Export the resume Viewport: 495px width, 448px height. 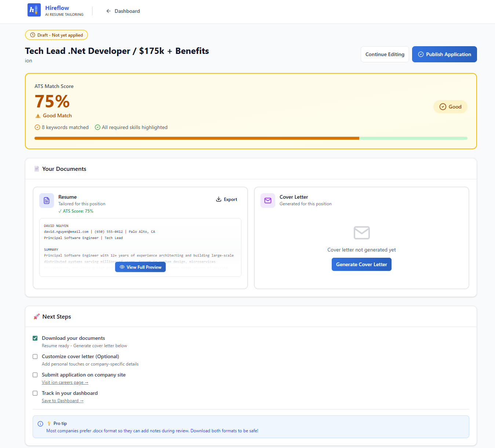(226, 199)
